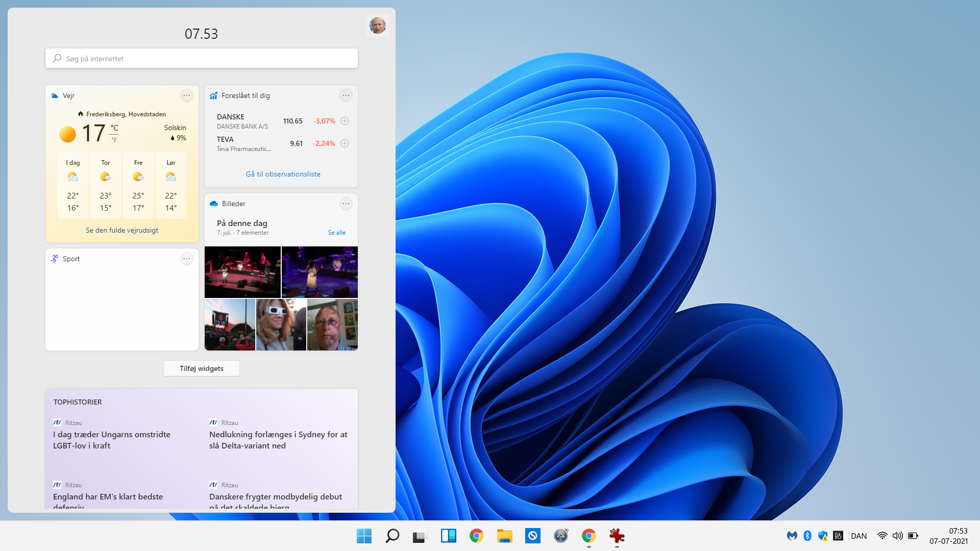Open the Sport widget options menu
This screenshot has width=980, height=551.
click(x=187, y=259)
